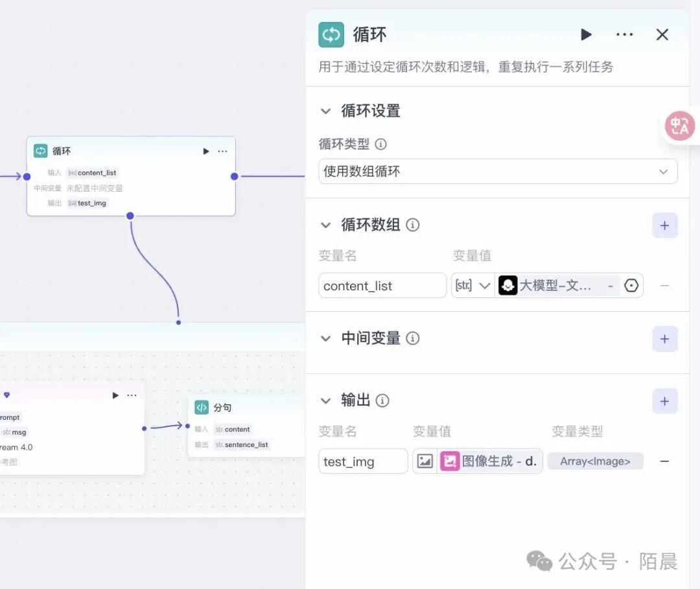Image resolution: width=700 pixels, height=589 pixels.
Task: Edit the test_img output name field
Action: click(363, 461)
